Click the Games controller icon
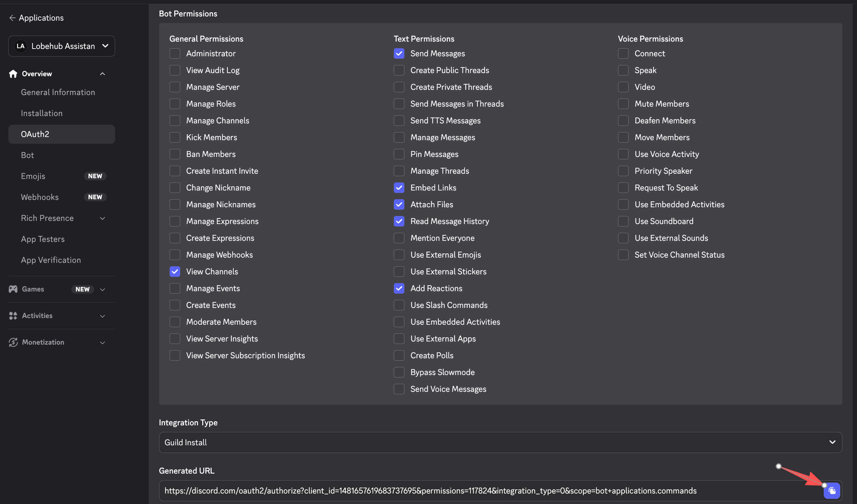 (x=13, y=289)
